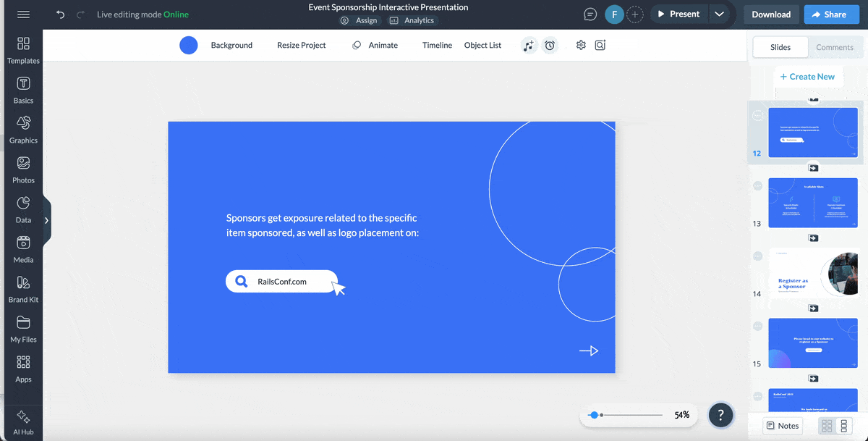Open the Graphics panel in sidebar

click(x=23, y=130)
